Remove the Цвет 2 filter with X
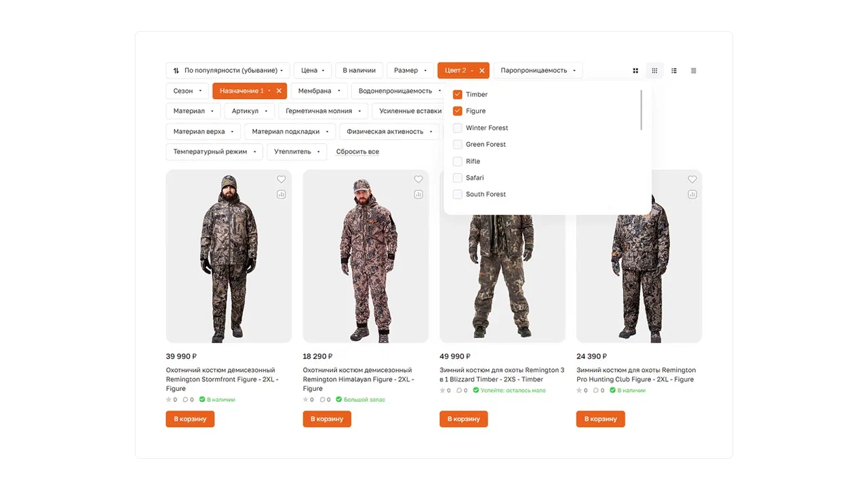868x490 pixels. click(x=482, y=71)
